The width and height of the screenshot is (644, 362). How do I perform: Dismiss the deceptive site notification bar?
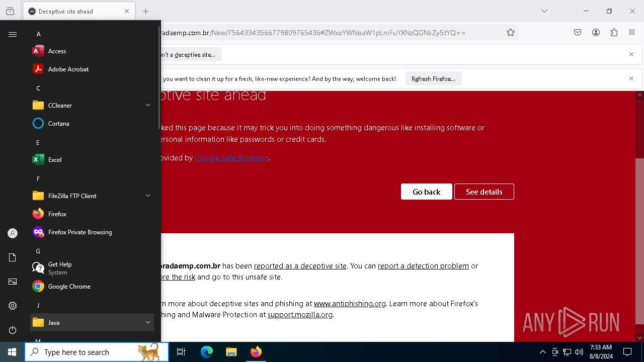[x=631, y=54]
